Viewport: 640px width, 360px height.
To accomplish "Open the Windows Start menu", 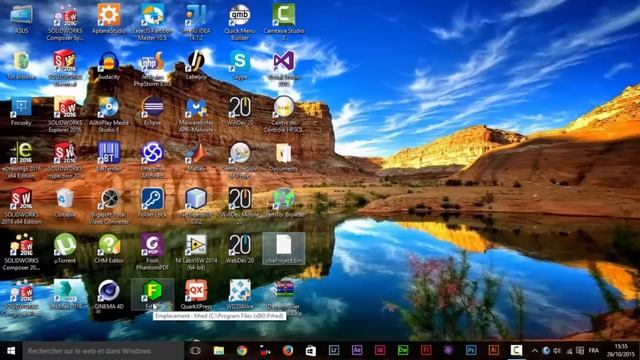I will (x=11, y=351).
